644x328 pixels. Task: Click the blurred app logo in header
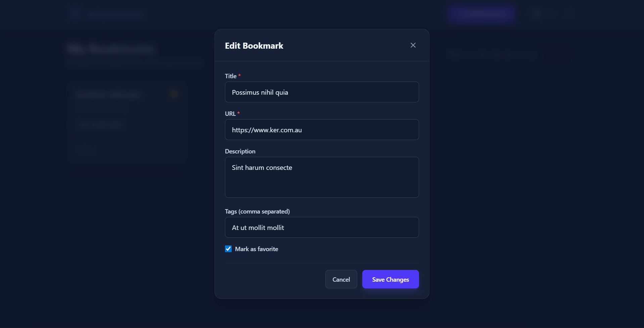click(x=75, y=14)
